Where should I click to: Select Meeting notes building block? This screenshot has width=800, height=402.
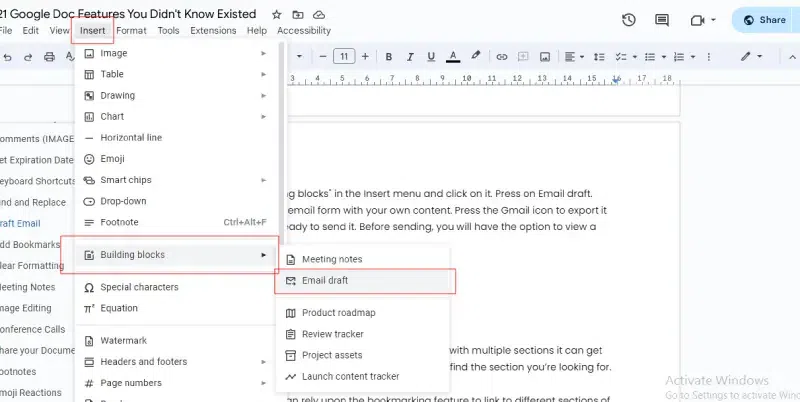point(363,259)
